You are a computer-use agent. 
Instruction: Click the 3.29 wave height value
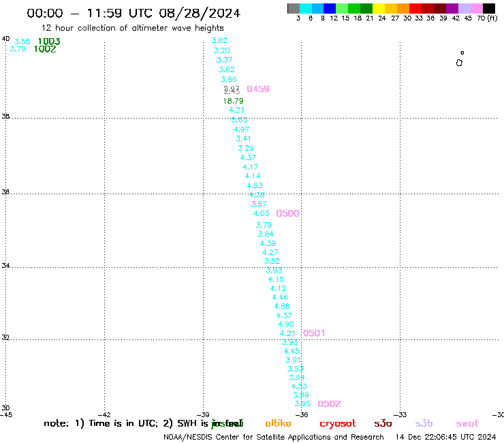tap(246, 149)
